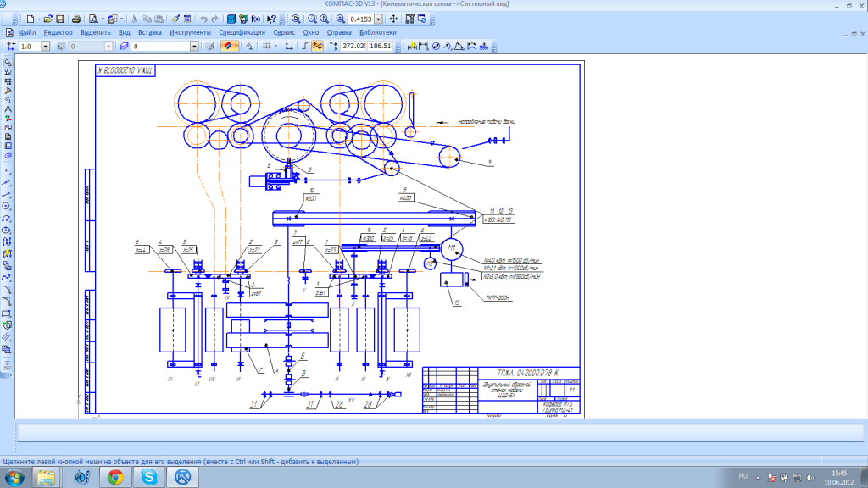Click the Y coordinate field 186.51
Image resolution: width=868 pixels, height=488 pixels.
tap(381, 47)
